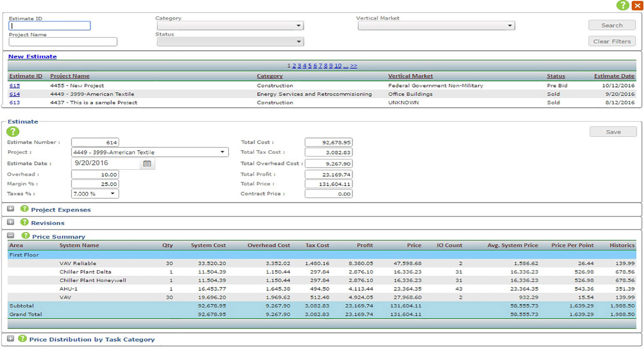The width and height of the screenshot is (644, 349).
Task: Click help icon beside Revisions
Action: 25,222
